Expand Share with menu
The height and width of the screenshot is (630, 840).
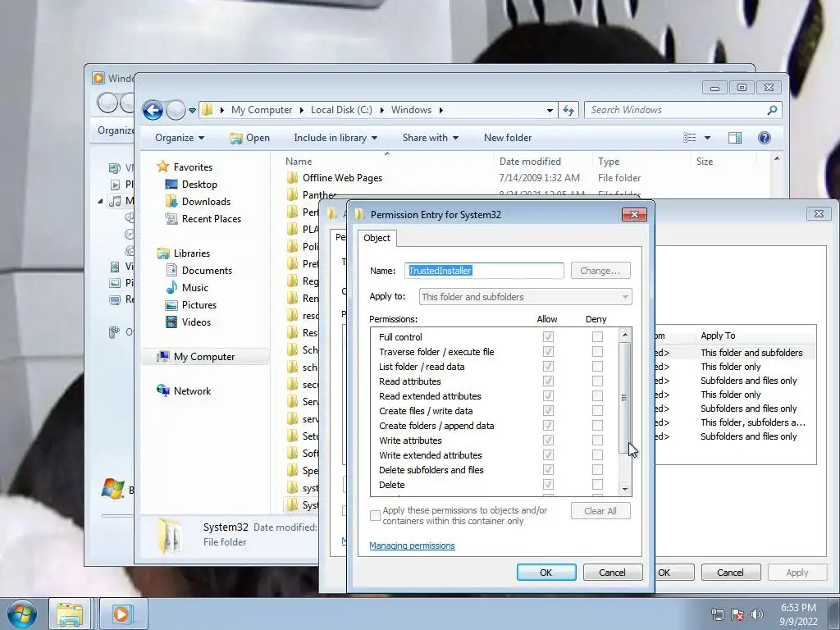430,138
